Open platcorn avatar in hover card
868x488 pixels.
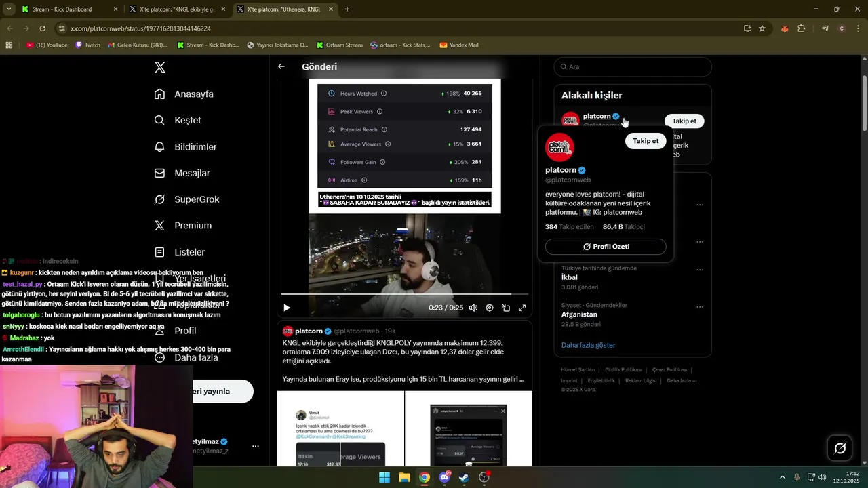click(x=560, y=147)
